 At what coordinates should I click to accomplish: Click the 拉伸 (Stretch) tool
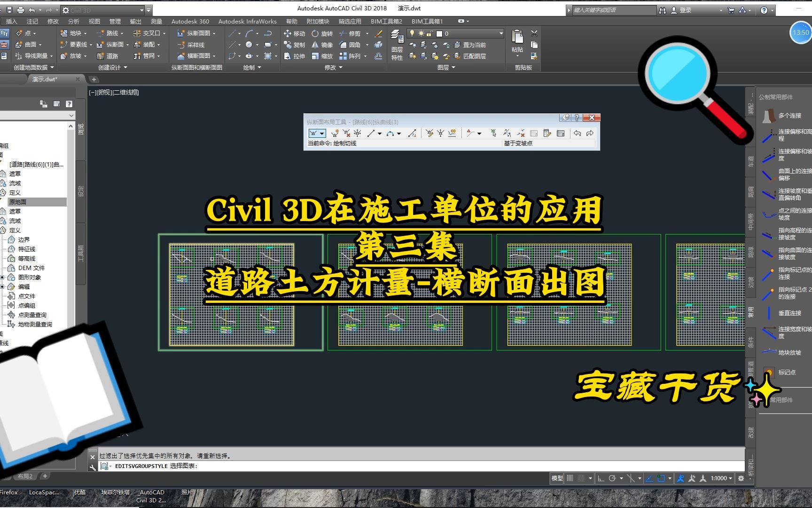pyautogui.click(x=296, y=56)
